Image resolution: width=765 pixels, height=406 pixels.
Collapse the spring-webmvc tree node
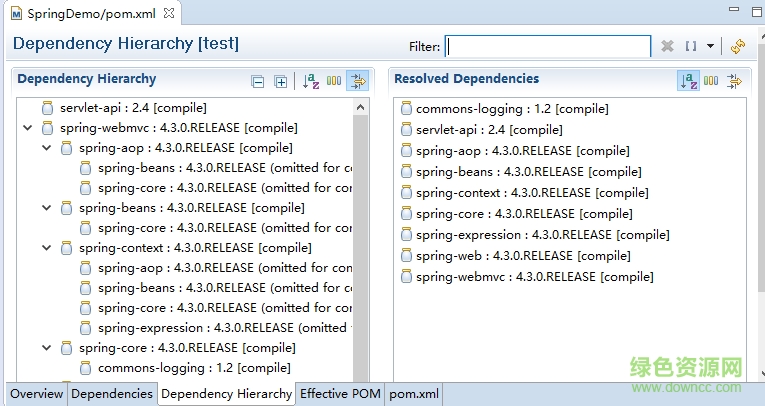28,128
